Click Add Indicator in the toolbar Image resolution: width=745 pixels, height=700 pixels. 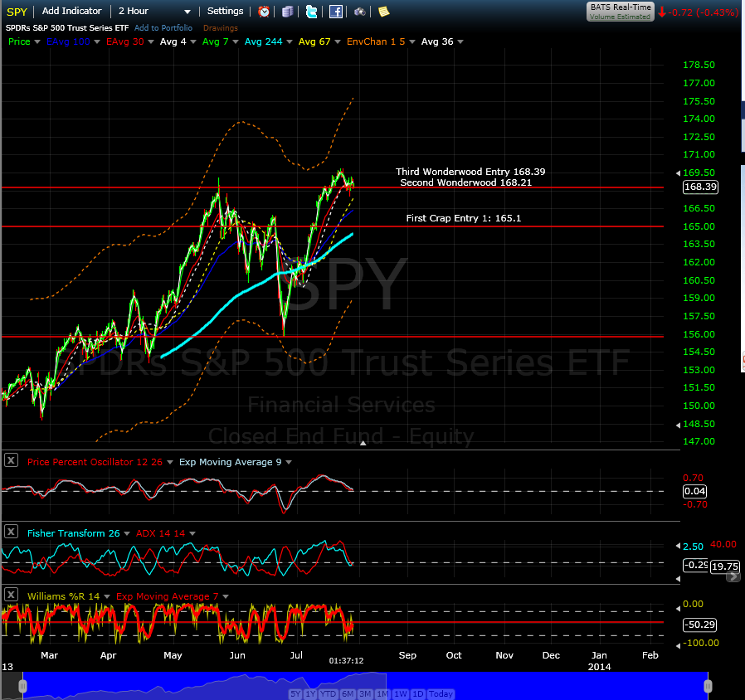(71, 11)
